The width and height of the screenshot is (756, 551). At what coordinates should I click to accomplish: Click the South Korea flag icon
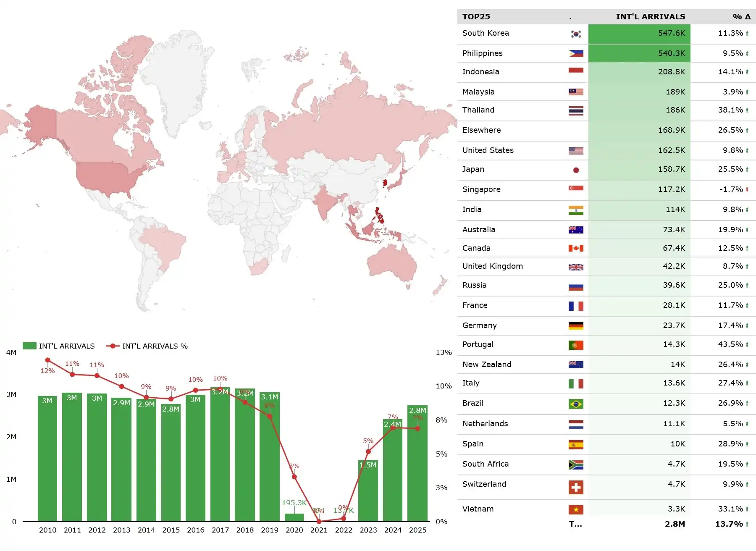[576, 34]
